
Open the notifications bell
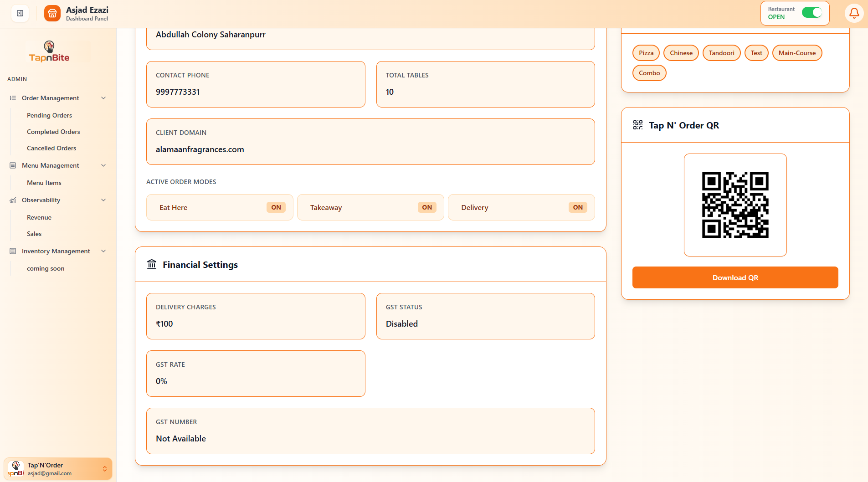pyautogui.click(x=854, y=13)
